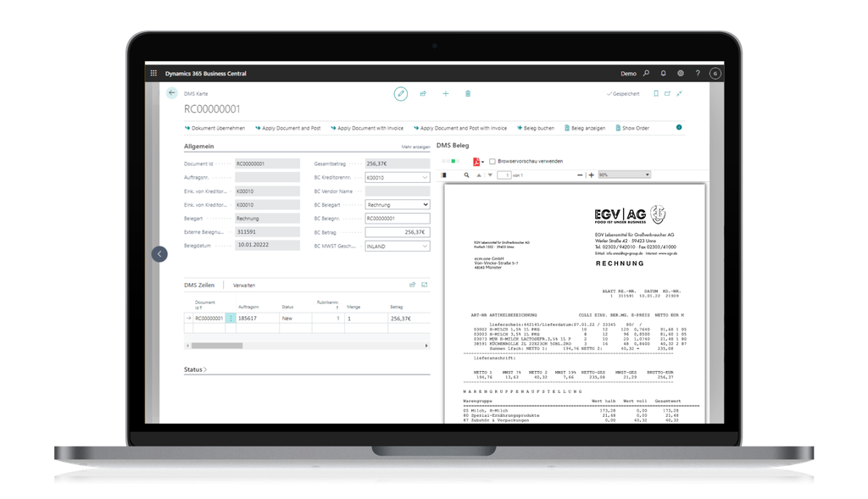Open the search magnifier in top bar
The width and height of the screenshot is (868, 499).
click(646, 73)
